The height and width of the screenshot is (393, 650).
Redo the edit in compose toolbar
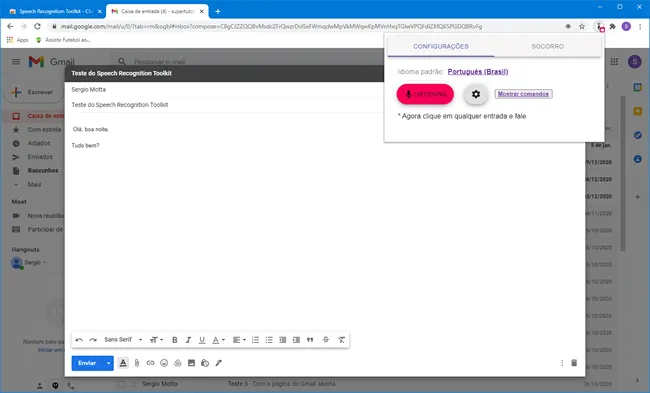tap(93, 340)
